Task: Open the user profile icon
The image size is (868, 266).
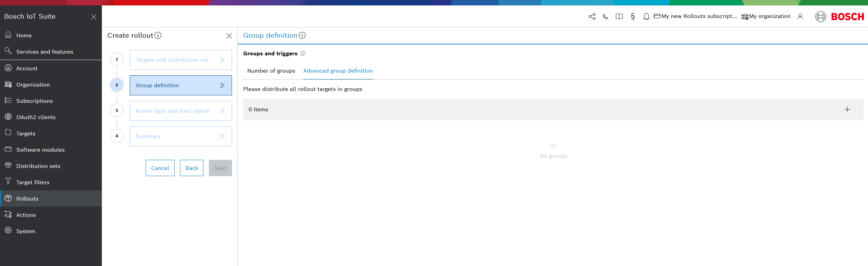Action: 800,17
